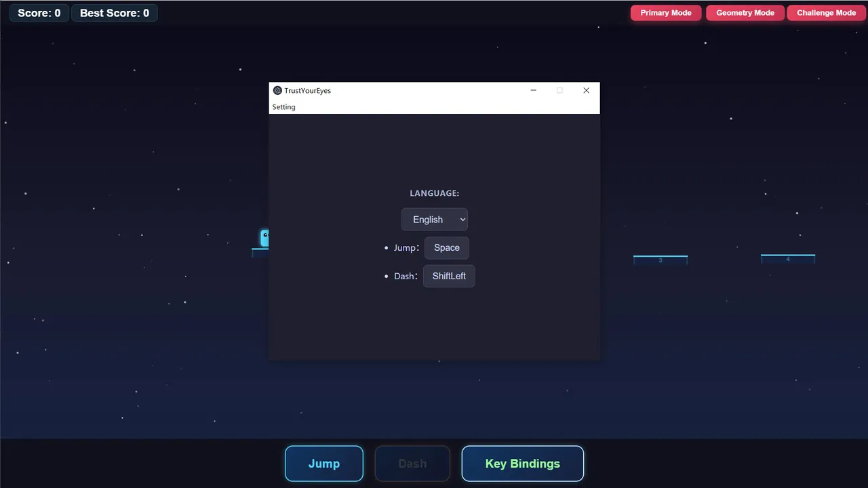The height and width of the screenshot is (488, 868).
Task: Switch to Primary Mode
Action: tap(666, 13)
